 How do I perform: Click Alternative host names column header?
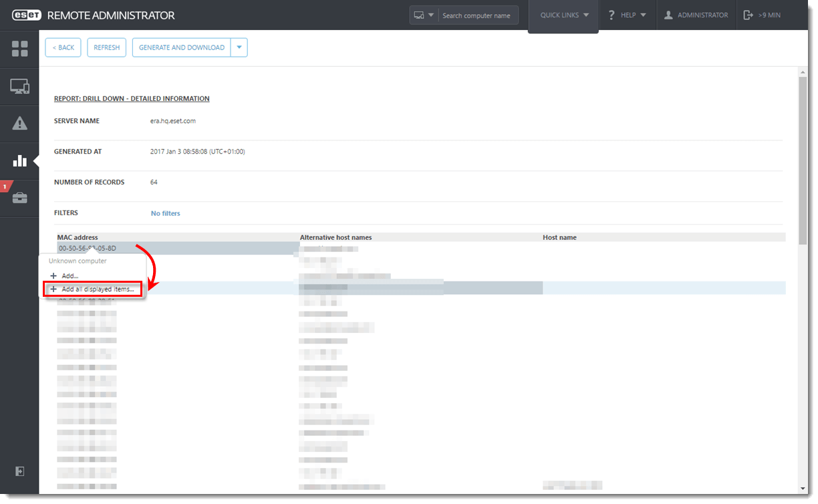point(336,237)
